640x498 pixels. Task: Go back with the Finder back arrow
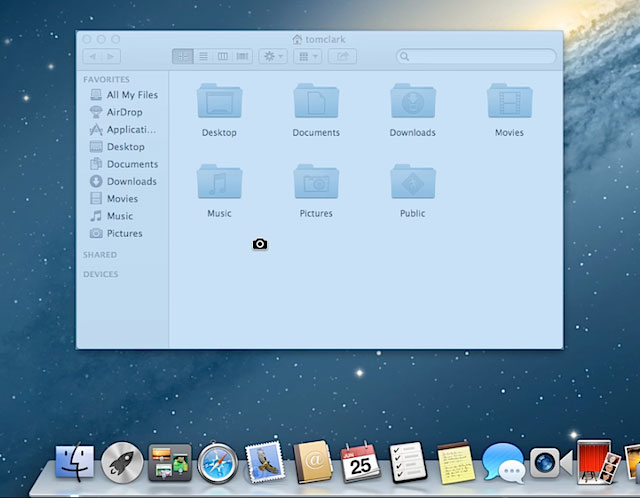(93, 56)
